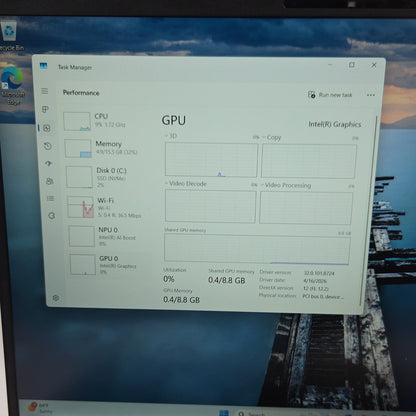Click the 3D engine usage graph
Screen dimensions: 416x416
coord(211,160)
